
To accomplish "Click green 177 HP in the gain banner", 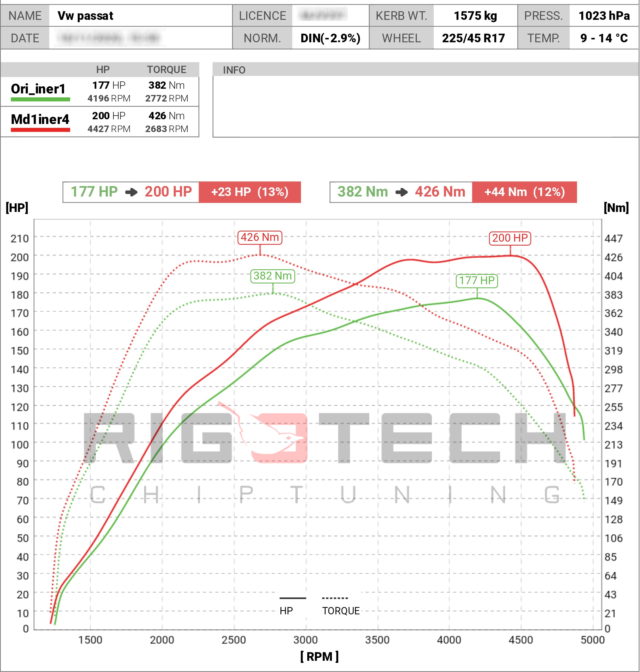I will coord(94,192).
